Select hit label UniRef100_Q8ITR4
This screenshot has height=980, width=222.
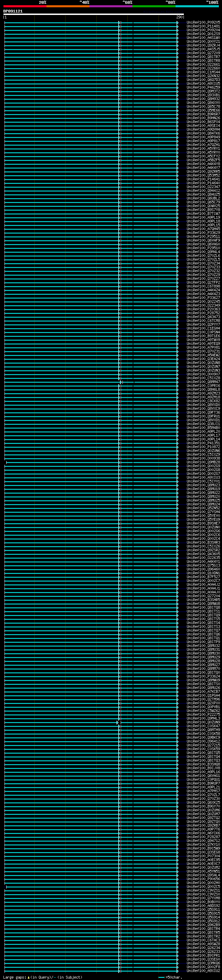click(203, 929)
